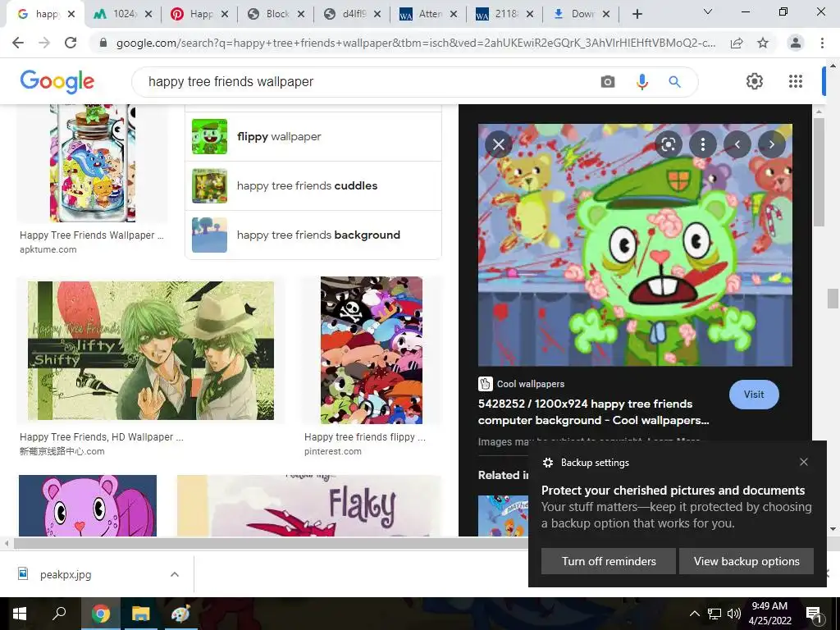Image resolution: width=840 pixels, height=630 pixels.
Task: Search by image using the camera icon
Action: 608,81
